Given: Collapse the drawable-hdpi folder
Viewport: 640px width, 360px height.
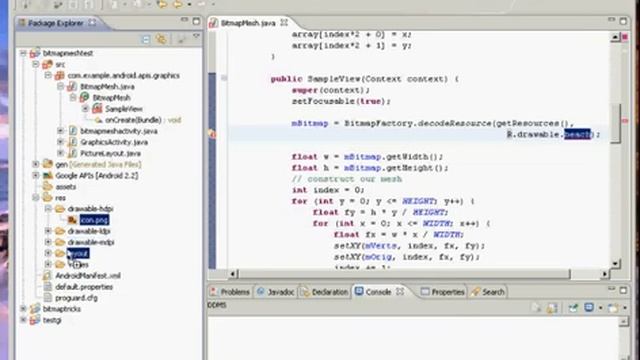Looking at the screenshot, I should (48, 209).
